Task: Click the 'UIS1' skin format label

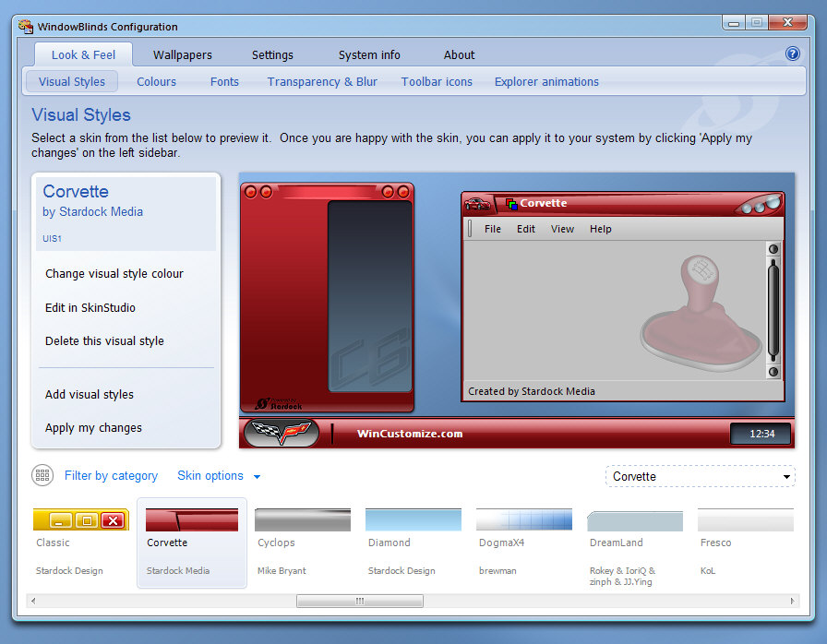Action: pos(52,239)
